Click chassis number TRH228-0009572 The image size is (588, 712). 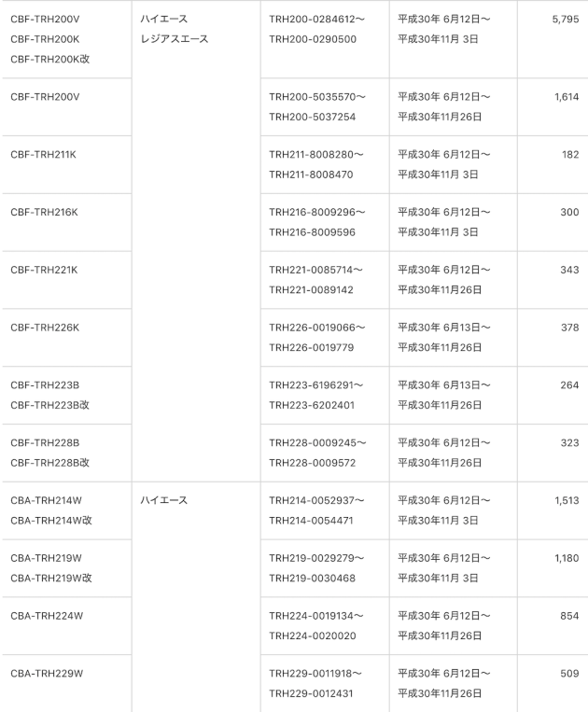coord(312,463)
